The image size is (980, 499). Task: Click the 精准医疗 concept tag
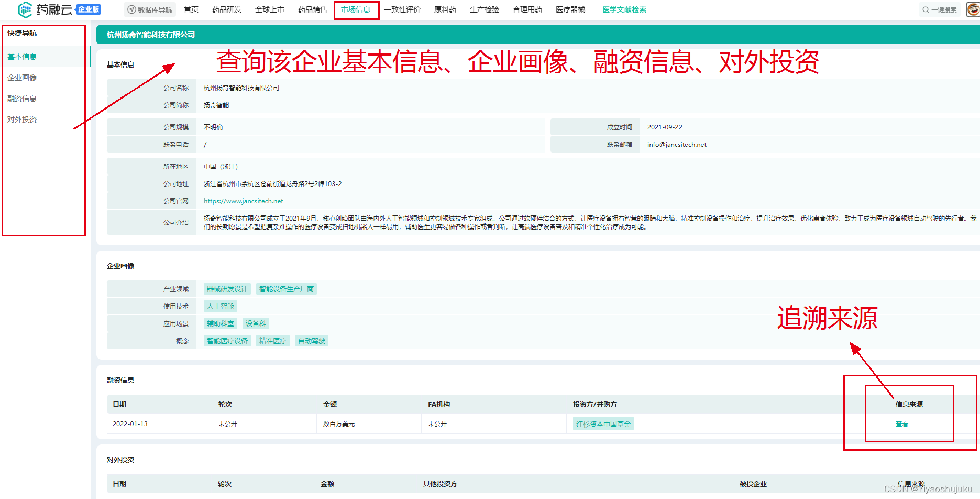point(273,341)
